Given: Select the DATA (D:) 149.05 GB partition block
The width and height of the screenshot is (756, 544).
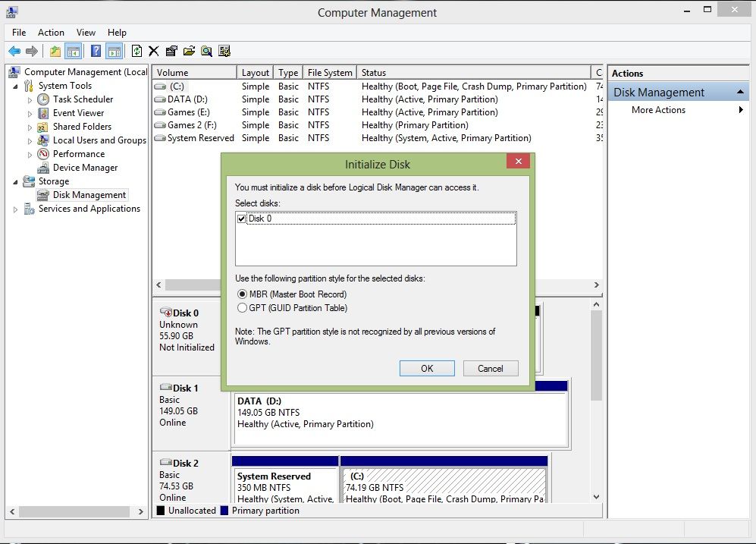Looking at the screenshot, I should tap(400, 419).
